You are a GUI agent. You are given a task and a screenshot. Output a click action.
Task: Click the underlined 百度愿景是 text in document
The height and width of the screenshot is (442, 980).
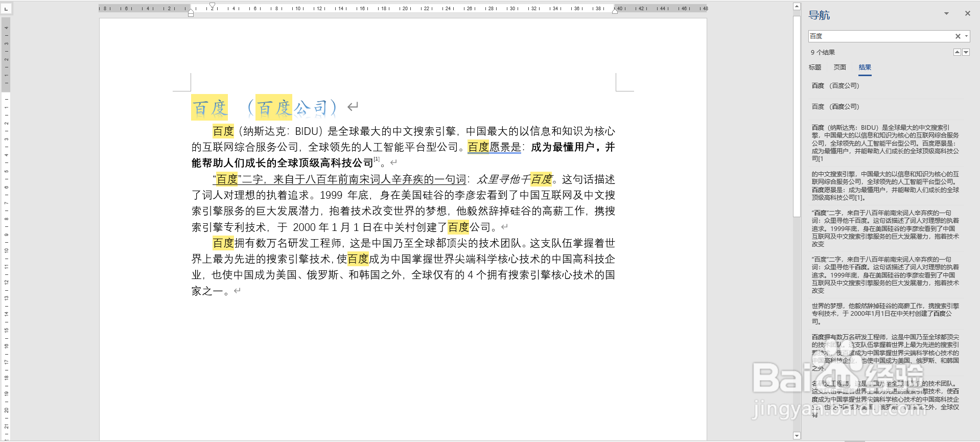pos(495,147)
